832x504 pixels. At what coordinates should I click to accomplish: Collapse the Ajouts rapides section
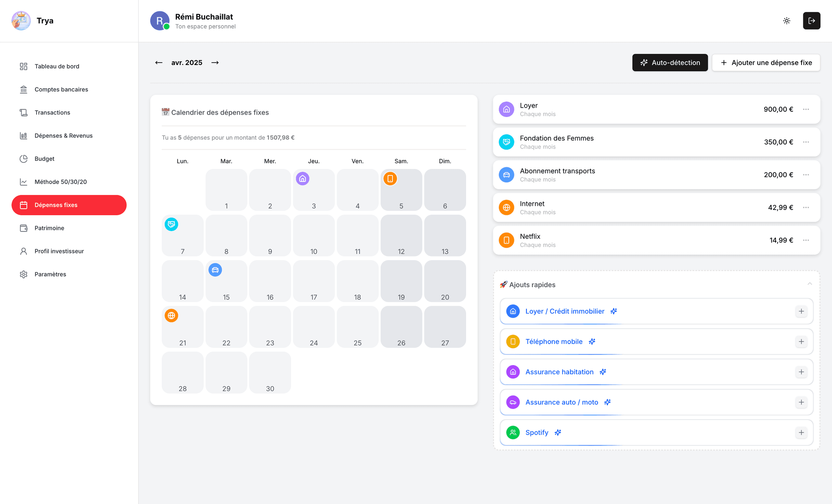coord(810,284)
